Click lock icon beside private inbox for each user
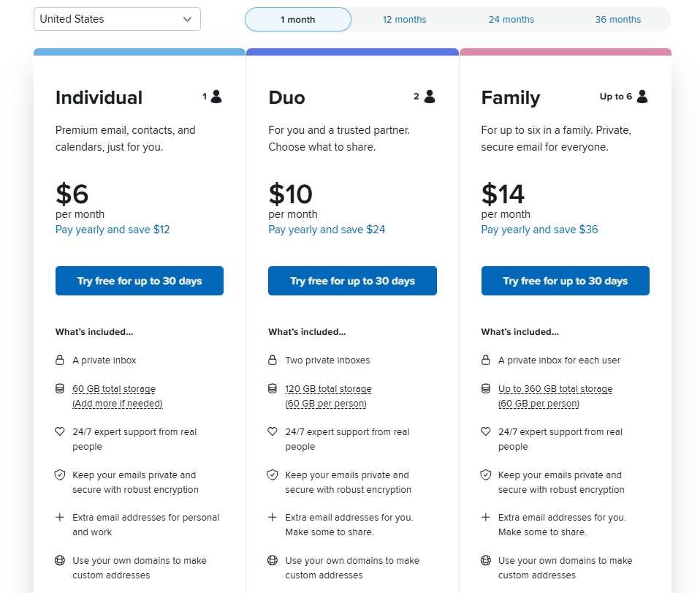The image size is (700, 593). tap(486, 360)
